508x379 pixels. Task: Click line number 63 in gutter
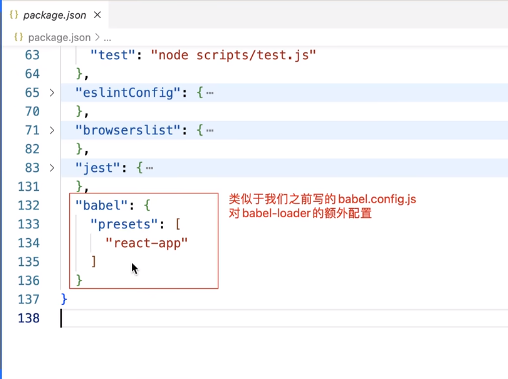[32, 55]
